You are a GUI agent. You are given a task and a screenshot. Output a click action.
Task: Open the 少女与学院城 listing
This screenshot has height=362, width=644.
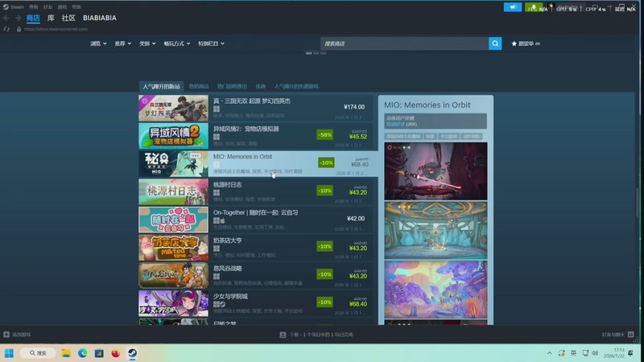click(256, 303)
